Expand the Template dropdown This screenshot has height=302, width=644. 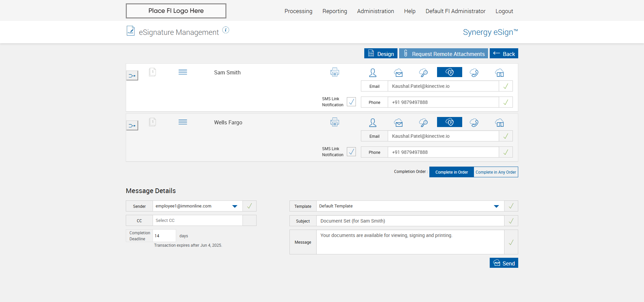pyautogui.click(x=496, y=206)
